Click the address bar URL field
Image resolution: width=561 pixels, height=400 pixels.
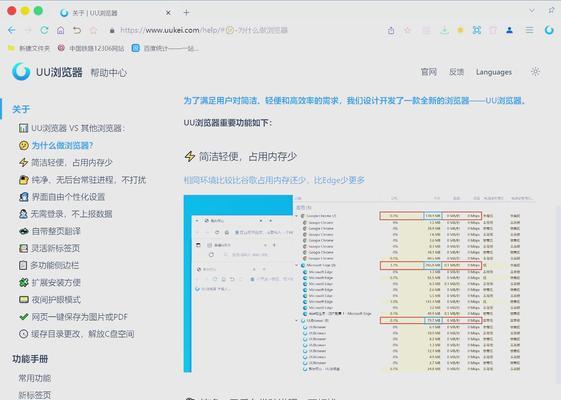(x=204, y=30)
